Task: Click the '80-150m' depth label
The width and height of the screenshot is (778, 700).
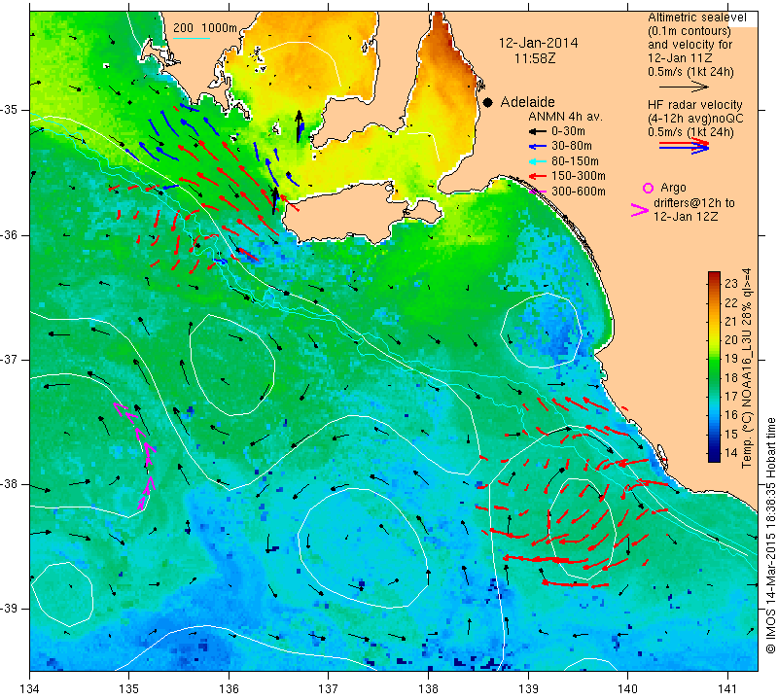Action: click(x=575, y=161)
